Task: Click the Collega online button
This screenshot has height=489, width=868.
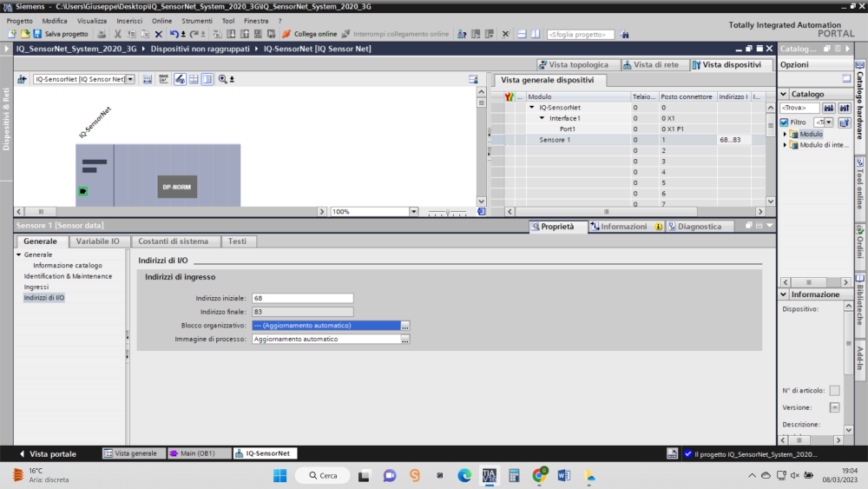Action: coord(309,34)
